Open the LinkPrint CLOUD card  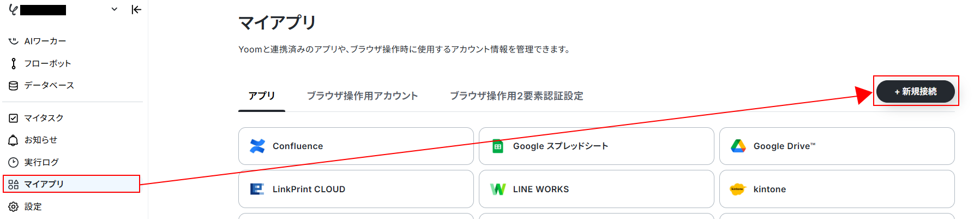click(x=356, y=189)
